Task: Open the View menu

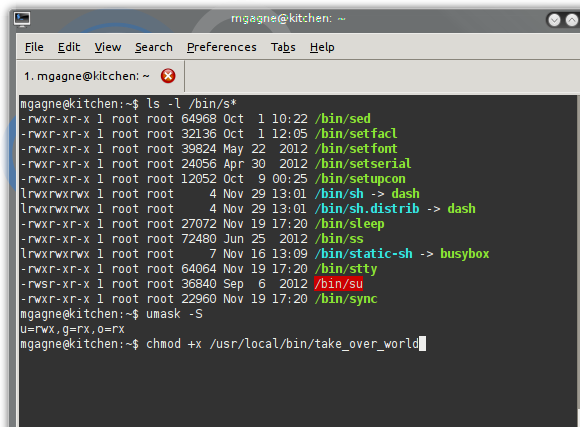Action: point(108,47)
